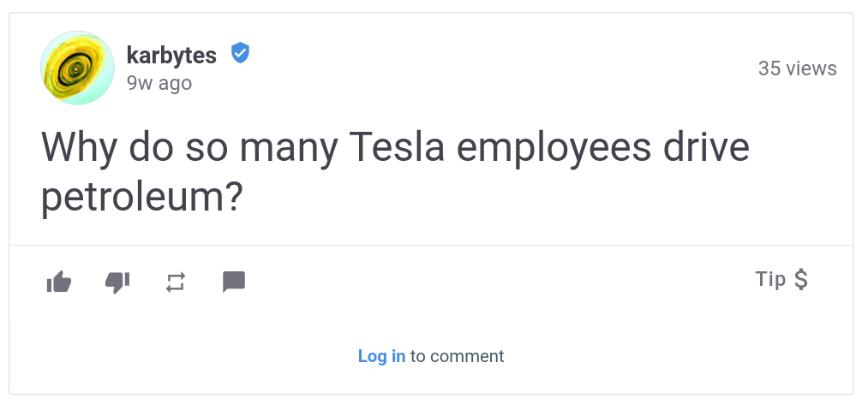
Task: Click the word 'Tesla' in the post
Action: (397, 147)
